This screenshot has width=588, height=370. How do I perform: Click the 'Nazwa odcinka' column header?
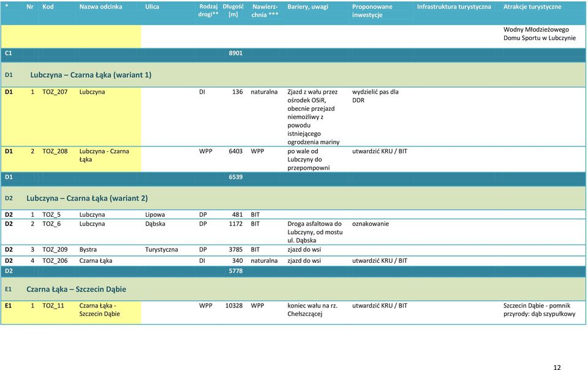tap(100, 7)
